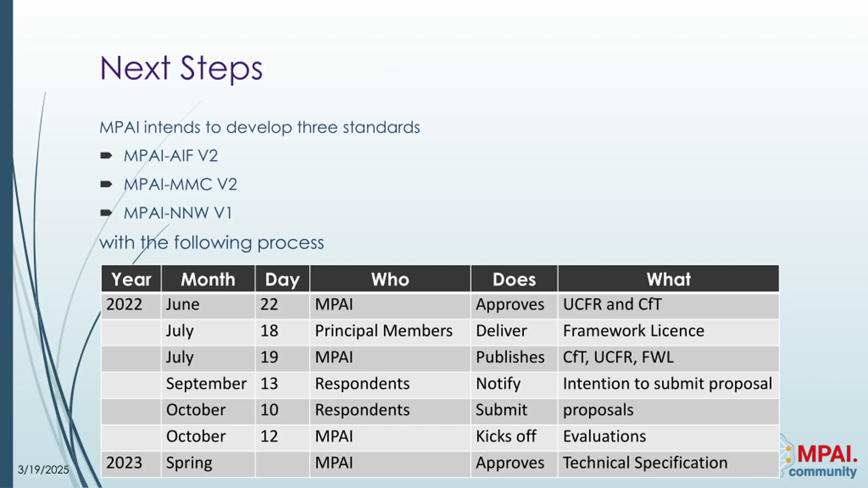
Task: Click the "MPAI intends to develop three standards" line
Action: coord(259,128)
